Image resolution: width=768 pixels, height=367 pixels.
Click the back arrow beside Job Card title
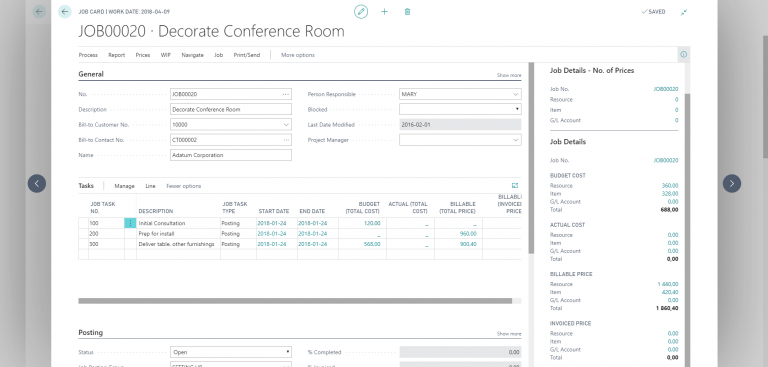coord(65,12)
